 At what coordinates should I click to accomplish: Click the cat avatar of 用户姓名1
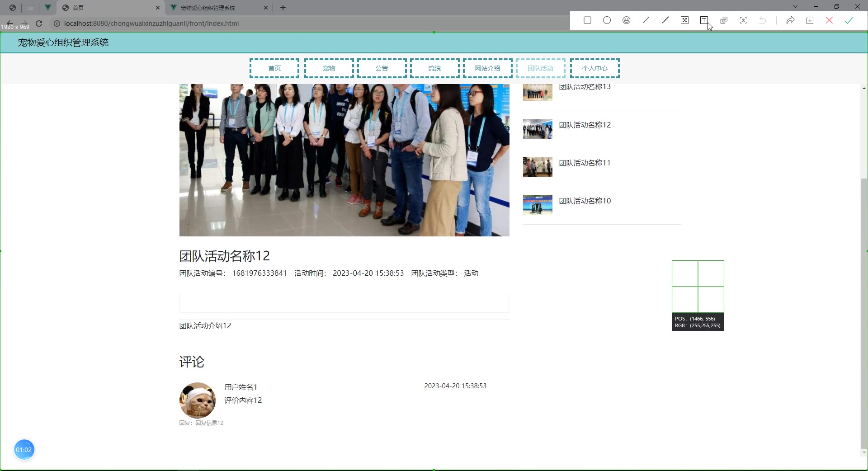click(x=198, y=400)
